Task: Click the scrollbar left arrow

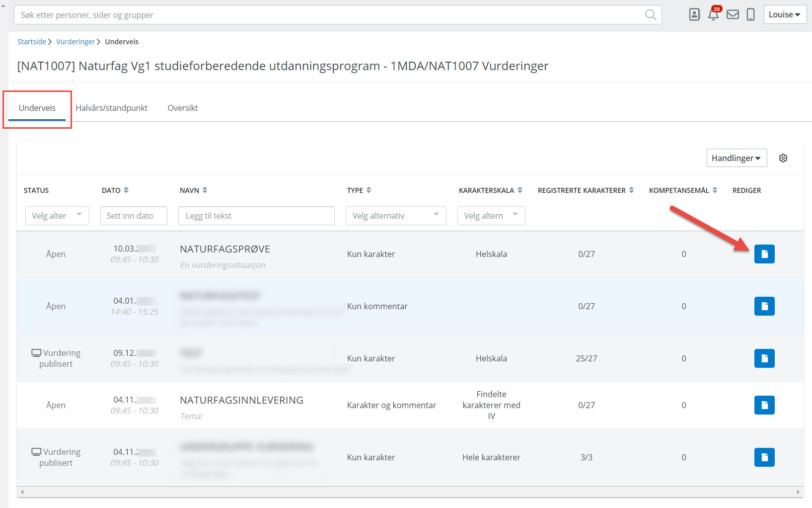Action: point(22,492)
